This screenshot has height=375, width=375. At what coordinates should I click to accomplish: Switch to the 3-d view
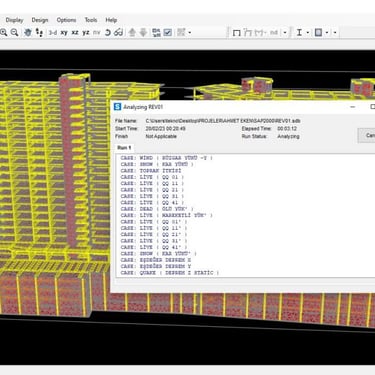tap(53, 32)
